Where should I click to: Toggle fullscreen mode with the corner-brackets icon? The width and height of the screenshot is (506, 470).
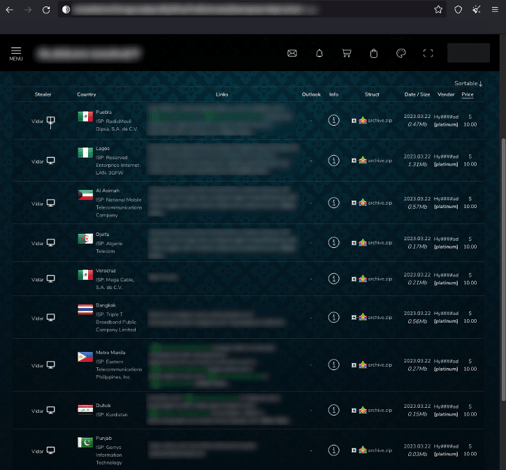pos(428,53)
